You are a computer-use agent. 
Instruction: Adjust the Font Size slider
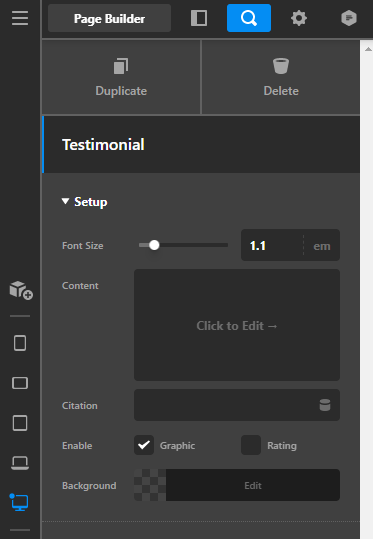(x=154, y=245)
